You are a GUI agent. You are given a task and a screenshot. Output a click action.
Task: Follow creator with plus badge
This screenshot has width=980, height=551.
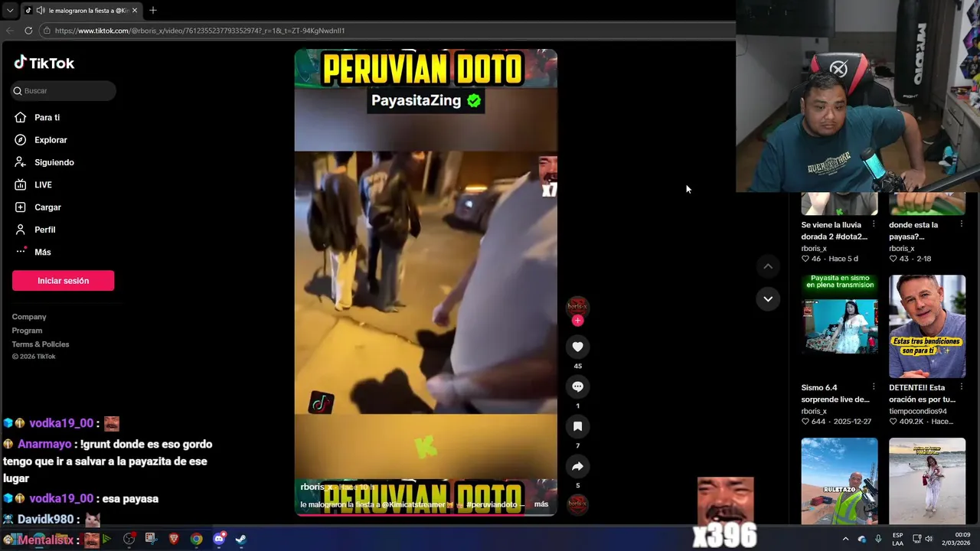tap(578, 321)
